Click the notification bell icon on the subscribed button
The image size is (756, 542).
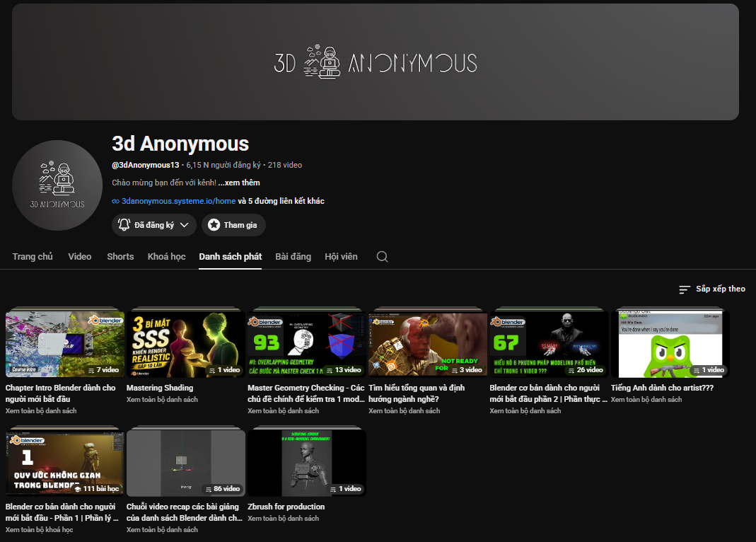(124, 225)
